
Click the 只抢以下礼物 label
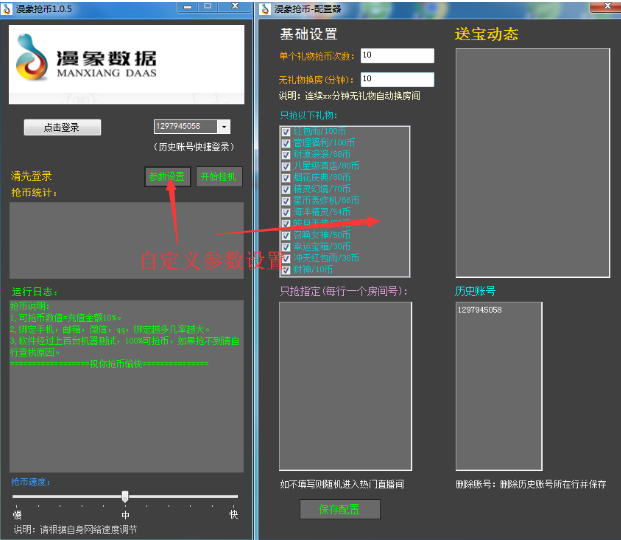coord(309,115)
